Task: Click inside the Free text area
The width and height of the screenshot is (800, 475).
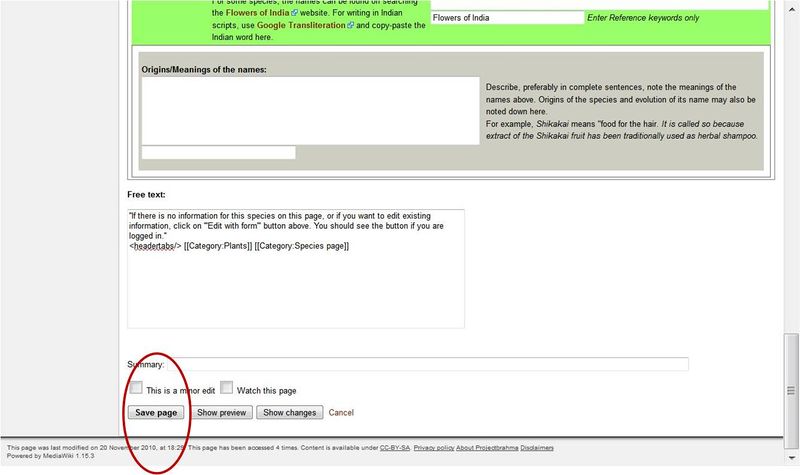Action: pyautogui.click(x=296, y=268)
